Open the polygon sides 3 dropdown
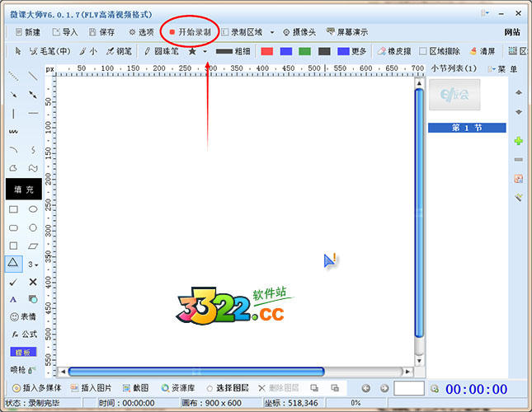This screenshot has width=532, height=412. point(33,265)
